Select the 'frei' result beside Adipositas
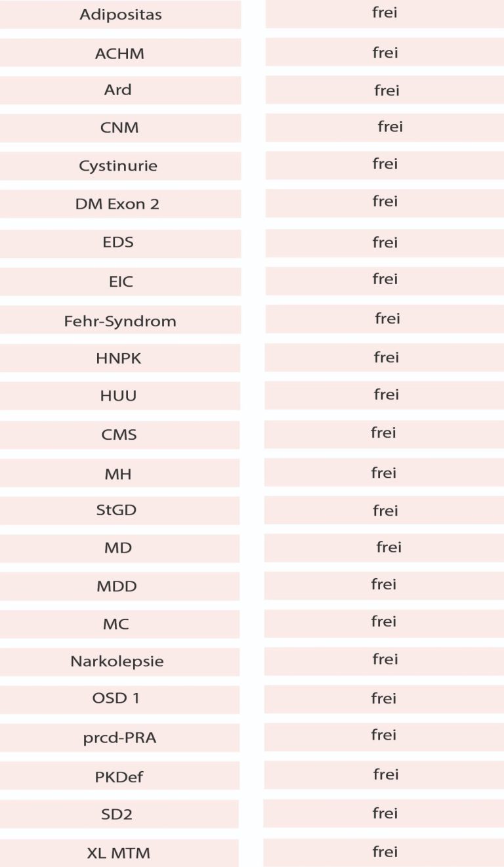Screen dimensions: 504x867 [x=385, y=13]
